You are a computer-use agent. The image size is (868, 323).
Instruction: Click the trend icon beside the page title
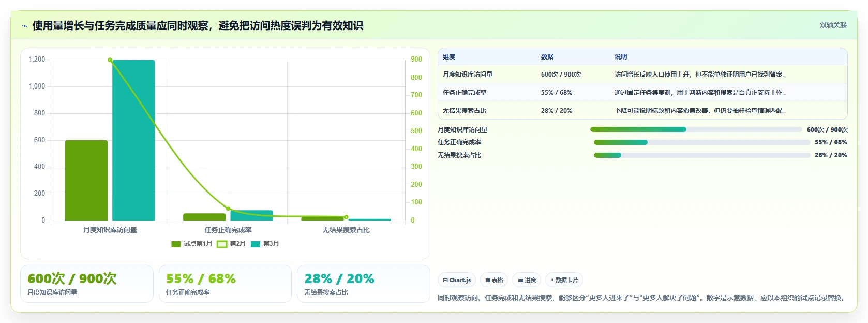point(24,26)
